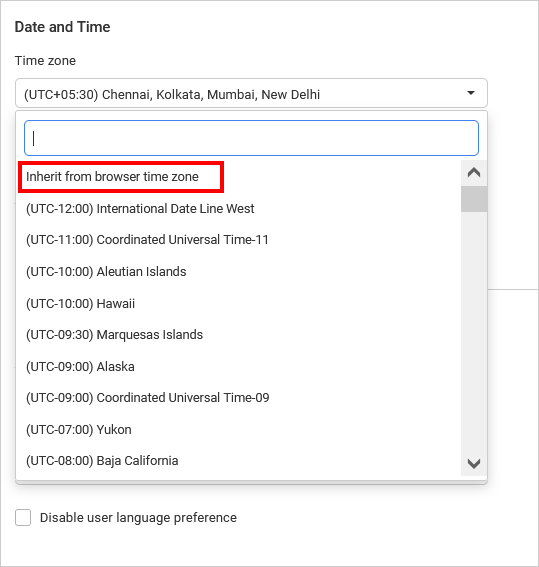Open the Chennai, Kolkata time zone combo box
The height and width of the screenshot is (567, 539).
coord(251,93)
